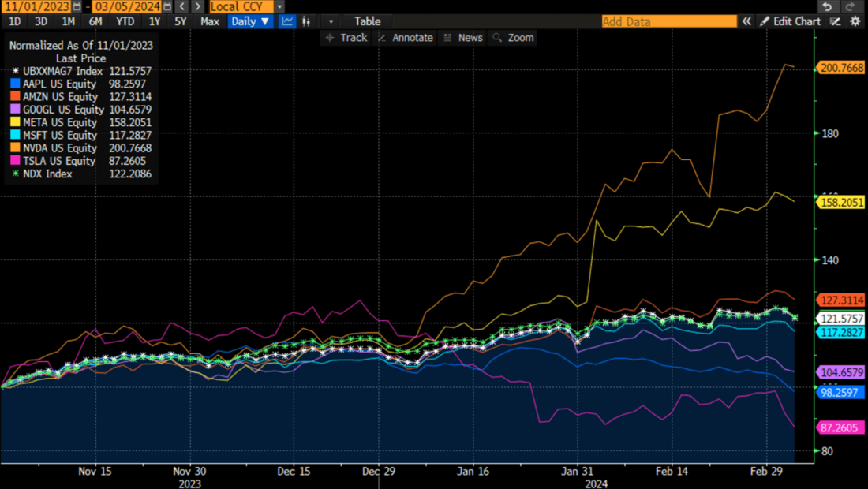Screen dimensions: 868x489
Task: Expand the chart style dropdown arrow after the candlestick icon
Action: point(330,21)
